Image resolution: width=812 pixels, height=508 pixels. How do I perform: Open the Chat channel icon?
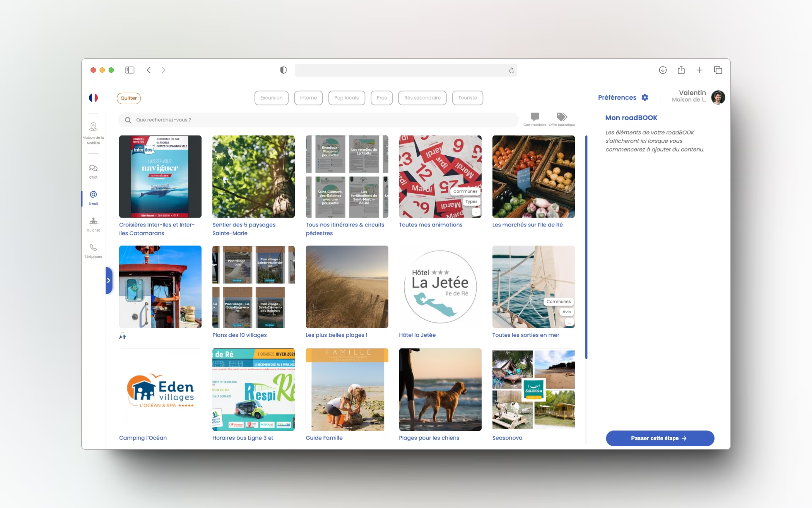93,168
